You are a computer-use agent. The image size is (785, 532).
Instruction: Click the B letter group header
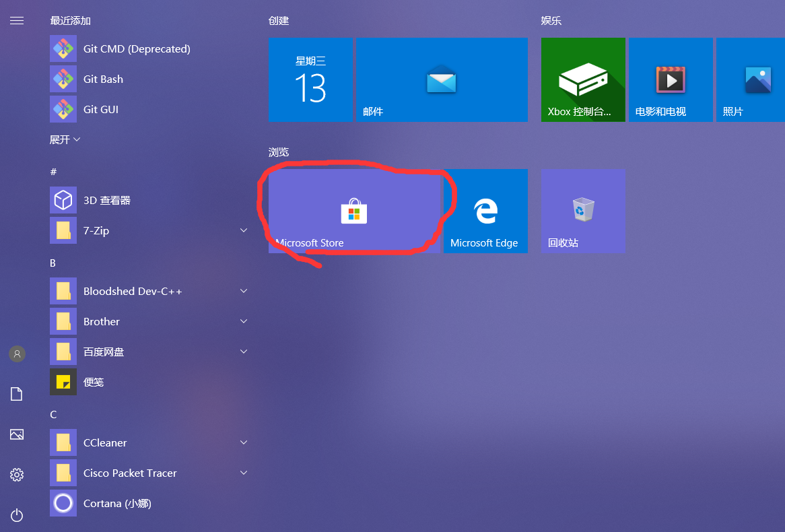[53, 263]
